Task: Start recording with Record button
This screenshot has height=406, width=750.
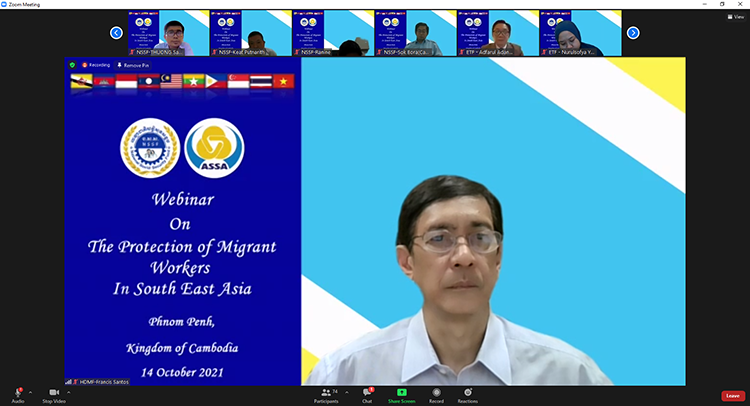Action: (436, 395)
